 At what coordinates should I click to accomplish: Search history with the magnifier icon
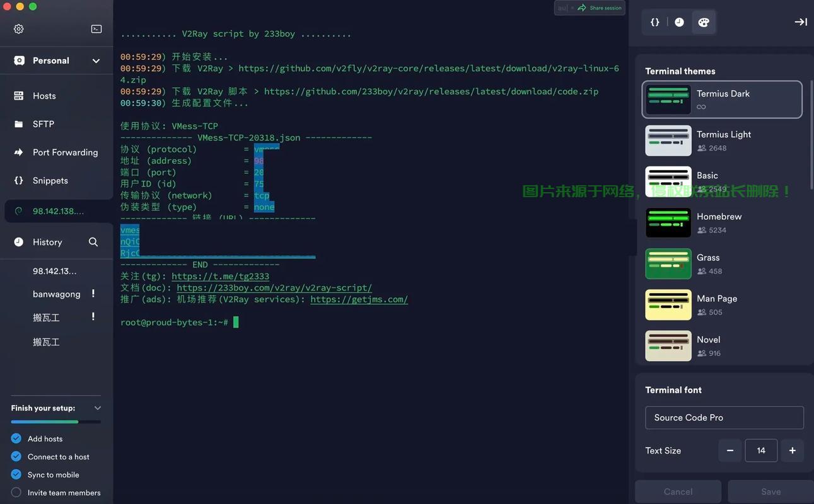pyautogui.click(x=93, y=242)
